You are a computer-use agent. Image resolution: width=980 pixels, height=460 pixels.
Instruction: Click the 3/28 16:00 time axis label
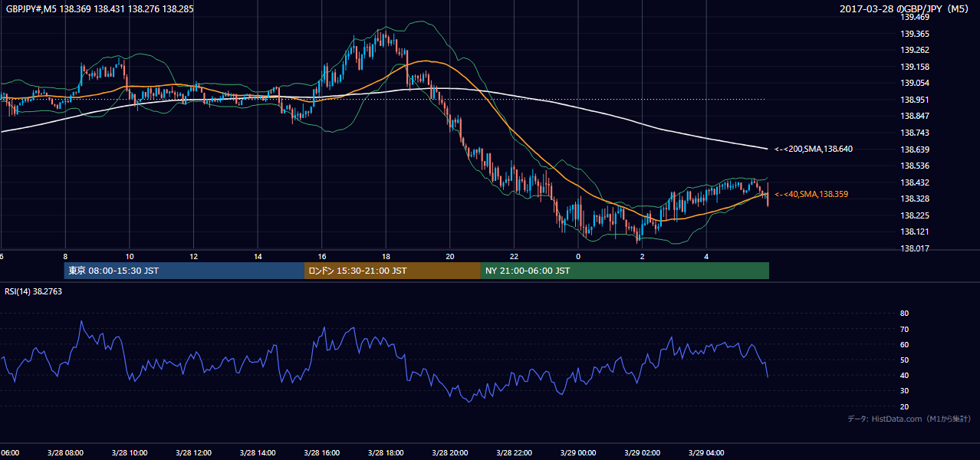pyautogui.click(x=322, y=453)
